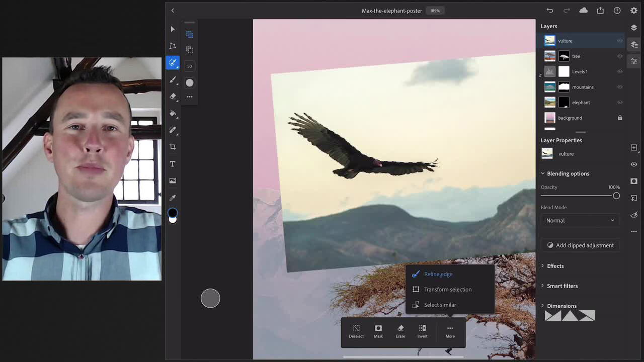Select the Place Image tool
Viewport: 644px width, 362px height.
click(x=173, y=180)
